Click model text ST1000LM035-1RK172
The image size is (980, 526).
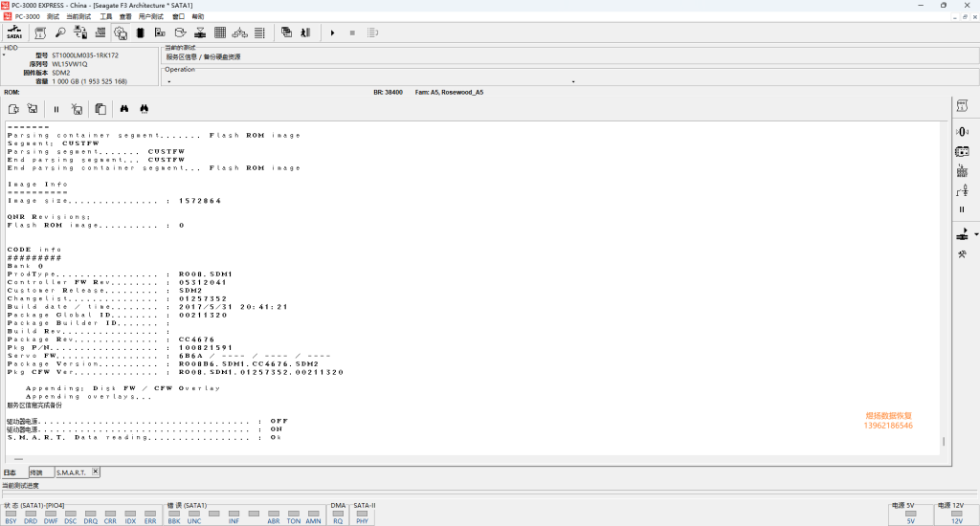pos(85,55)
